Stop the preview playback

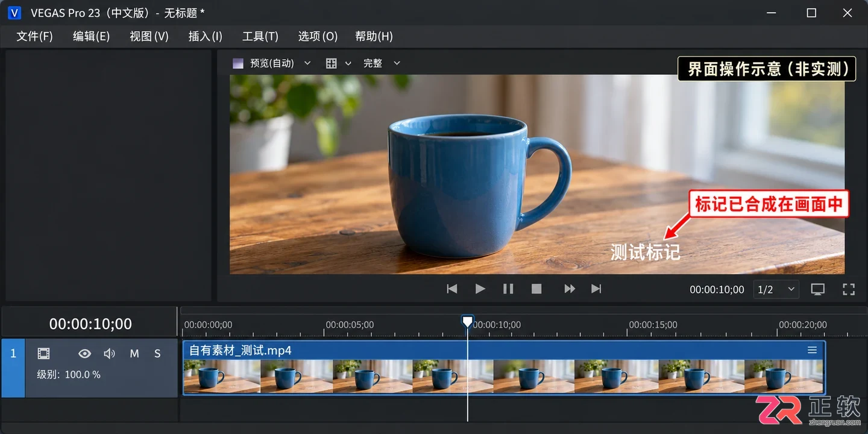pyautogui.click(x=536, y=289)
